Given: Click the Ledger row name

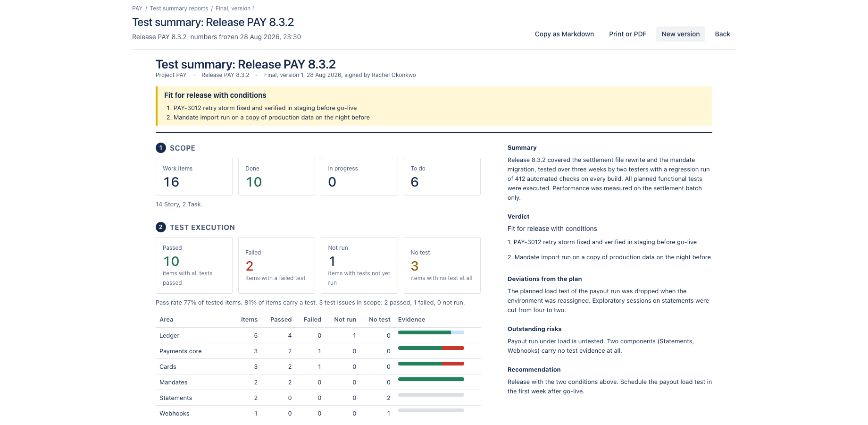Looking at the screenshot, I should 169,336.
